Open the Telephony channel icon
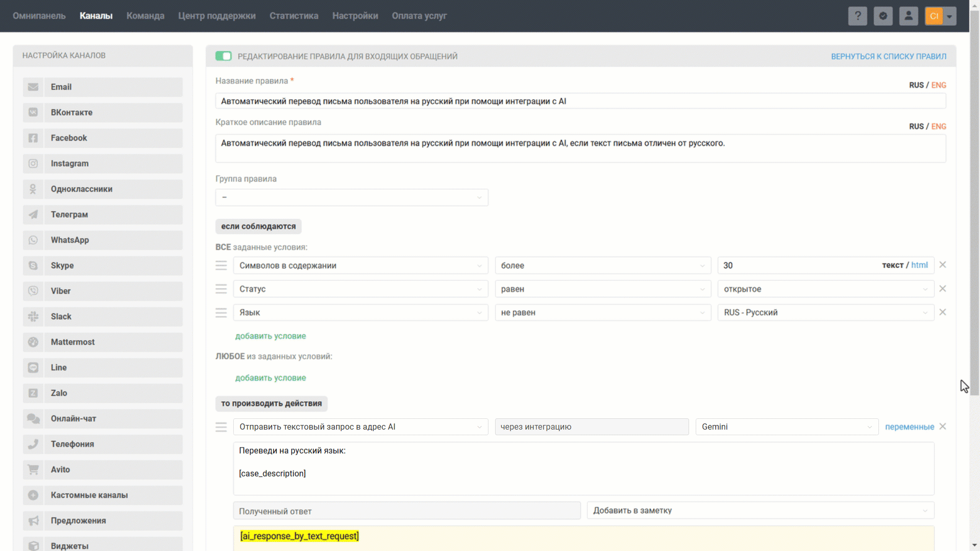Screen dimensions: 980x551 point(33,444)
